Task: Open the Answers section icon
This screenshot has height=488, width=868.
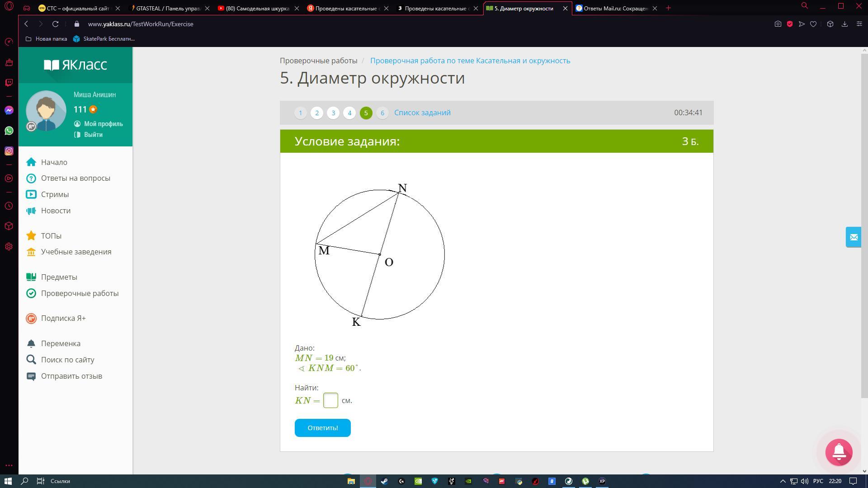Action: point(32,178)
